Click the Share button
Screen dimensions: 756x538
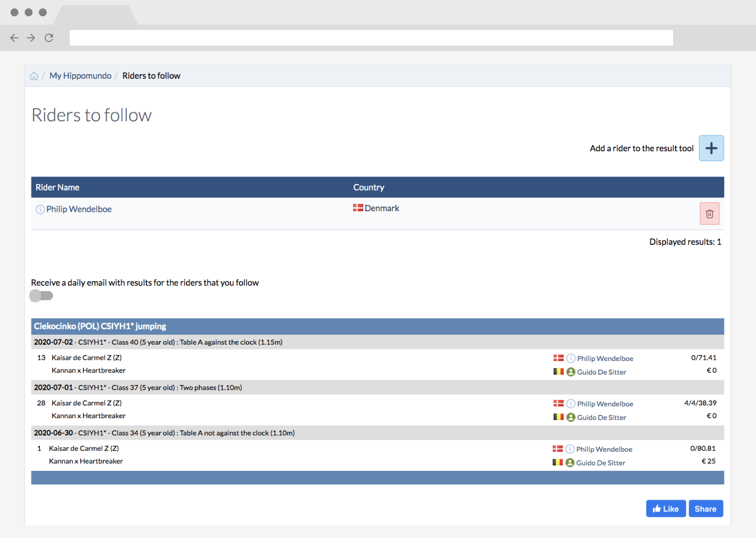706,509
